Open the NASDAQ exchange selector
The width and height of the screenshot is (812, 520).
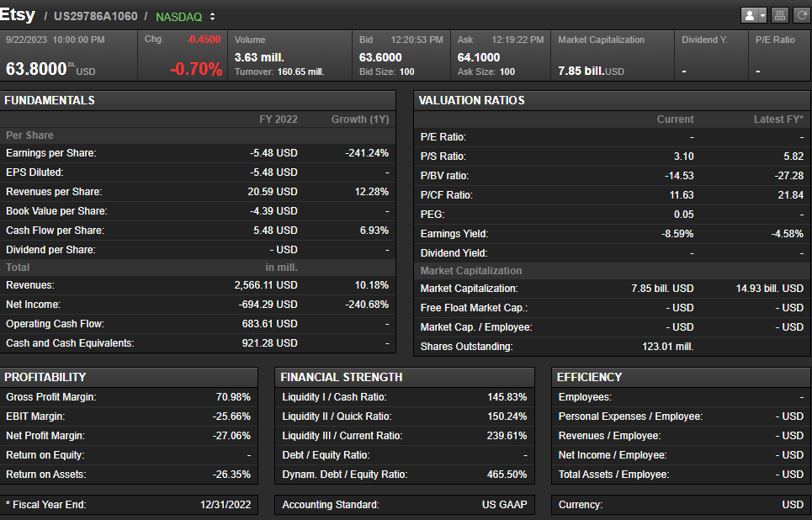pos(185,17)
